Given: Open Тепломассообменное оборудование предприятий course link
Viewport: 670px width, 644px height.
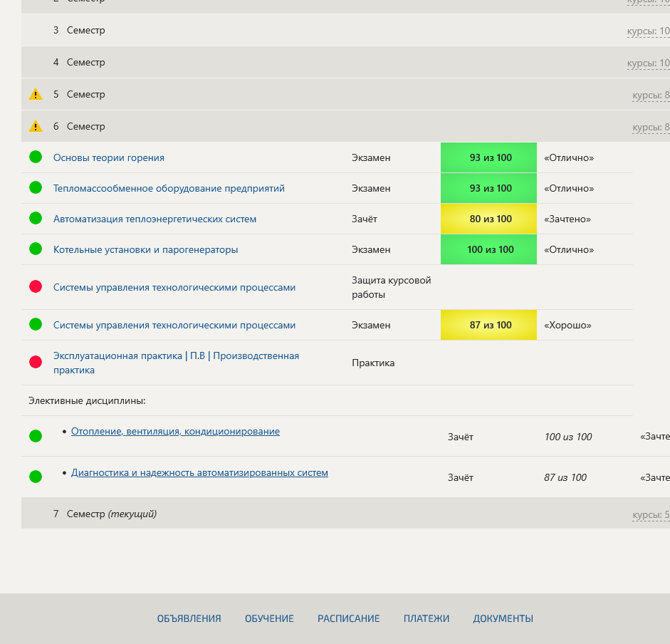Looking at the screenshot, I should (x=169, y=189).
